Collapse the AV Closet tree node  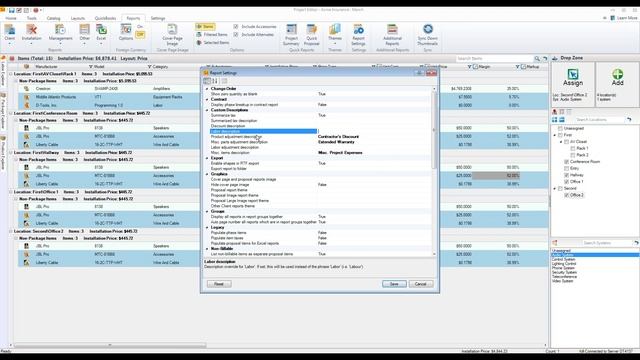pos(561,142)
